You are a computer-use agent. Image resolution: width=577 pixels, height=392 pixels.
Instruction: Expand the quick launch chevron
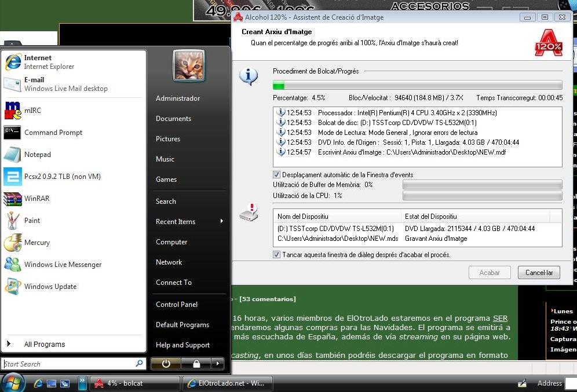82,383
